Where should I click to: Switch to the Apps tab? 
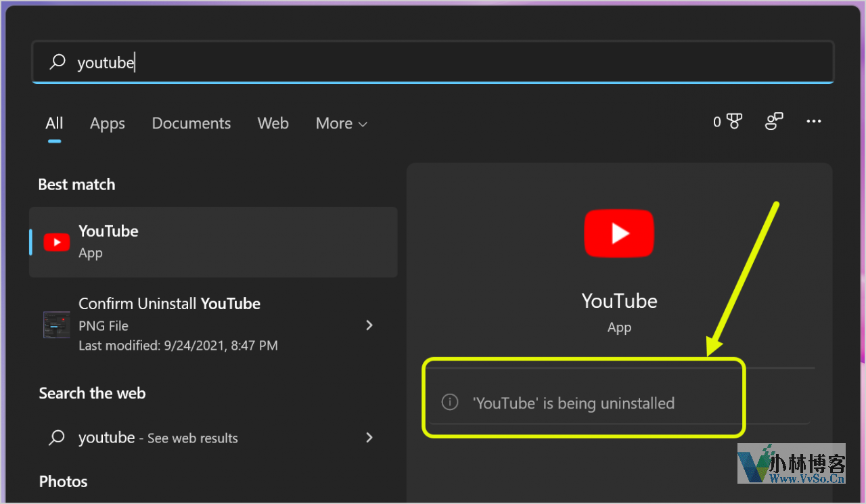tap(108, 124)
